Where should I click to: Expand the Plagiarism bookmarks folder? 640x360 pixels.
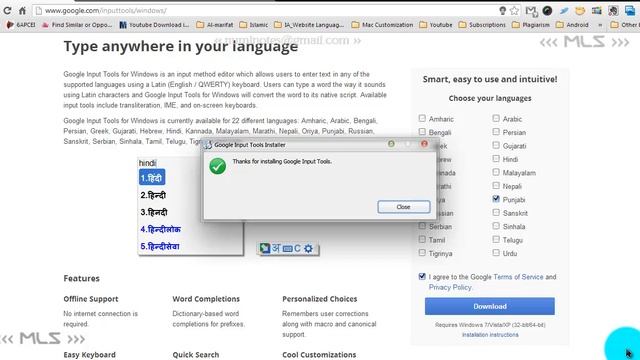tap(530, 25)
